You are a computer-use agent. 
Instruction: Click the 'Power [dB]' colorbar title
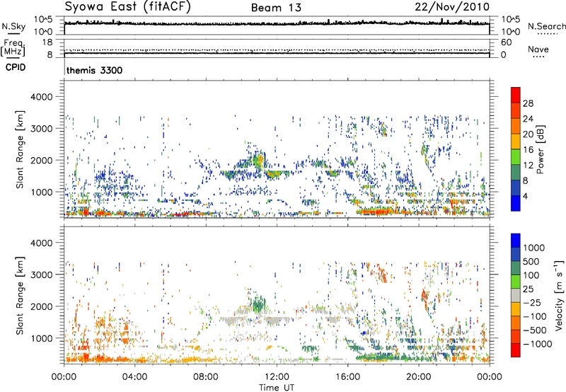(x=540, y=149)
